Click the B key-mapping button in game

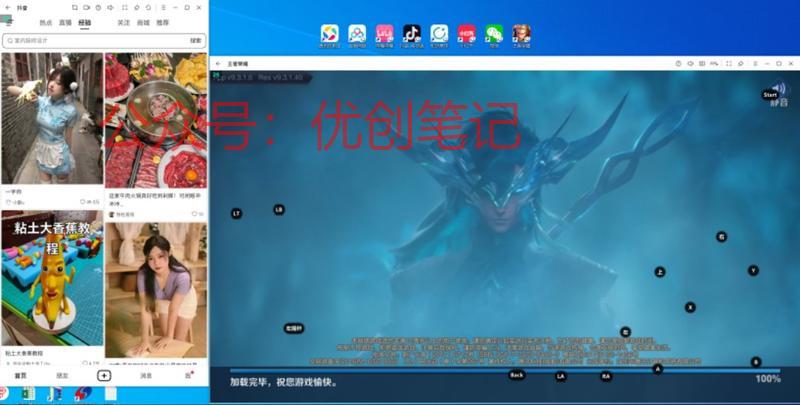[x=756, y=362]
